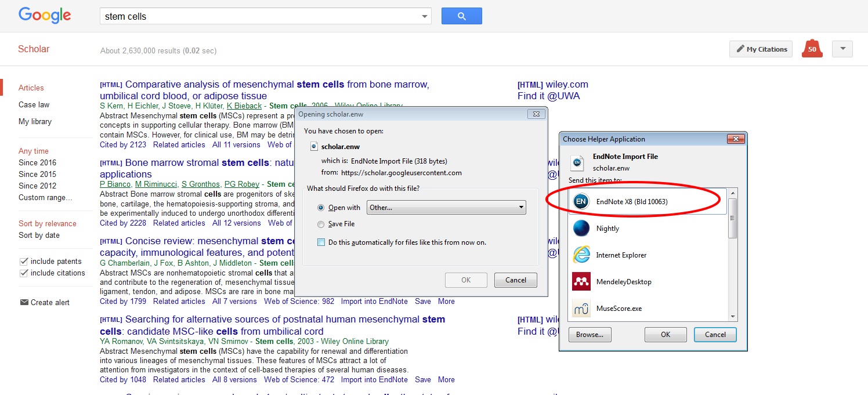Open the Other... application dropdown
The width and height of the screenshot is (868, 395).
point(446,208)
